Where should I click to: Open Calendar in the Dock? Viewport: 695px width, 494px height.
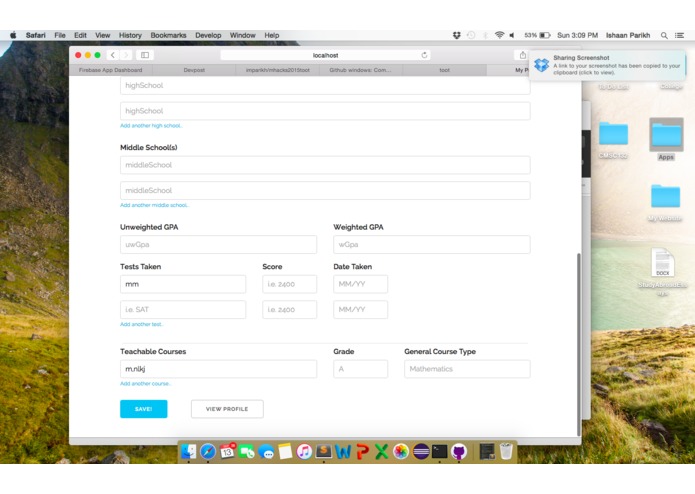tap(227, 451)
